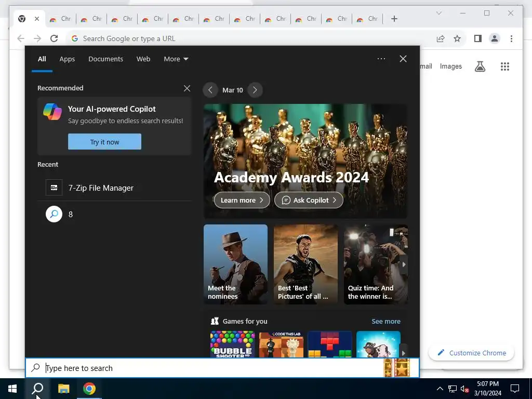
Task: Click Ask Copilot button
Action: point(309,200)
